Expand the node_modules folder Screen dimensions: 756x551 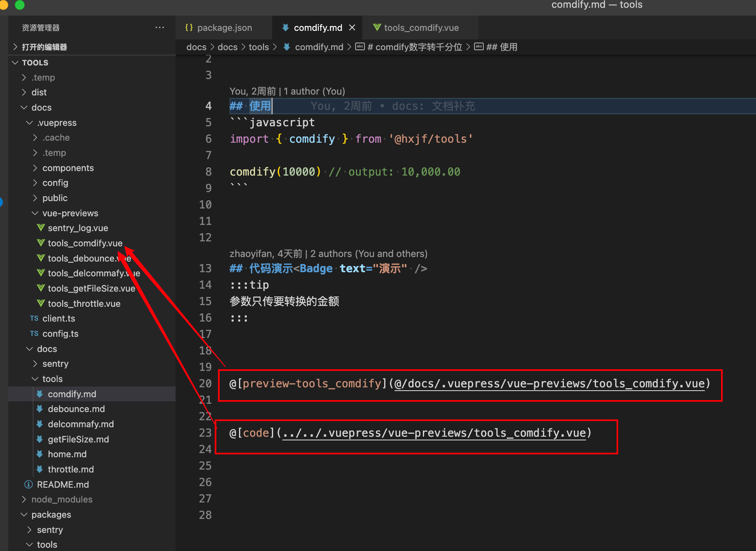(62, 499)
